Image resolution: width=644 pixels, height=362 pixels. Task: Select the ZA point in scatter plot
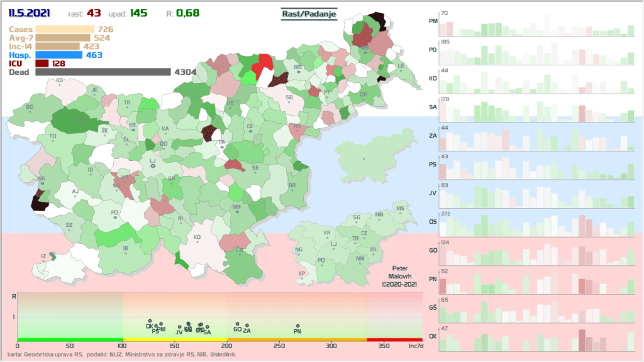[x=247, y=326]
